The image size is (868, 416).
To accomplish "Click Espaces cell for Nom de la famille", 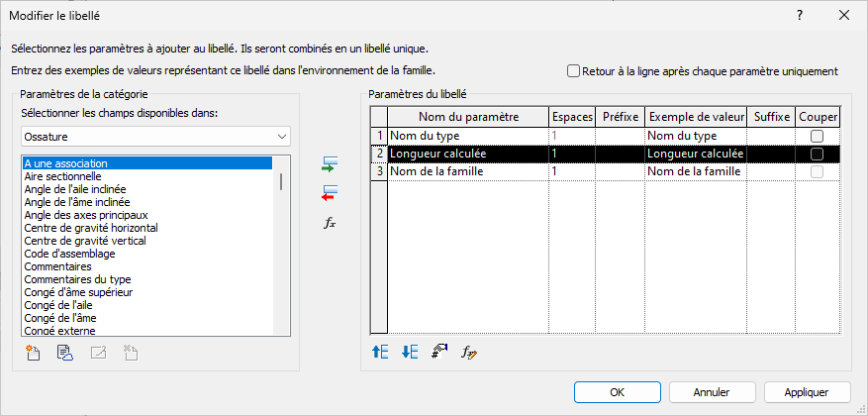I will tap(571, 171).
